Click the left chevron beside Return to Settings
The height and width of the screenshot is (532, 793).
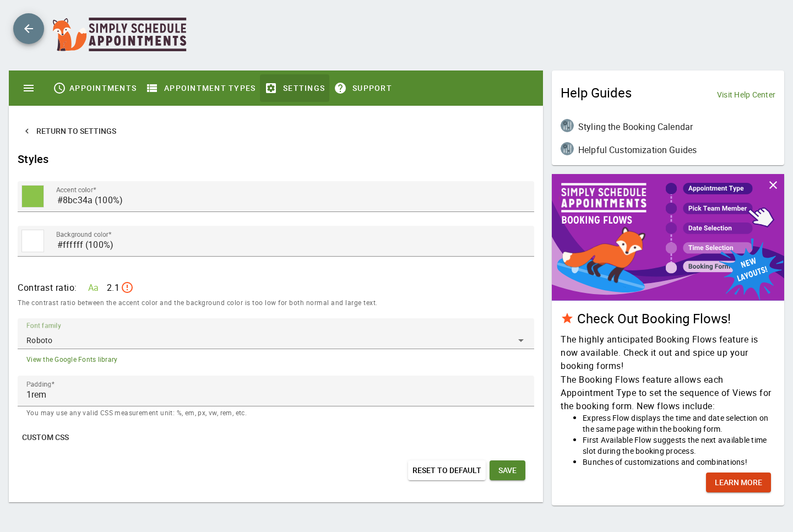coord(27,131)
